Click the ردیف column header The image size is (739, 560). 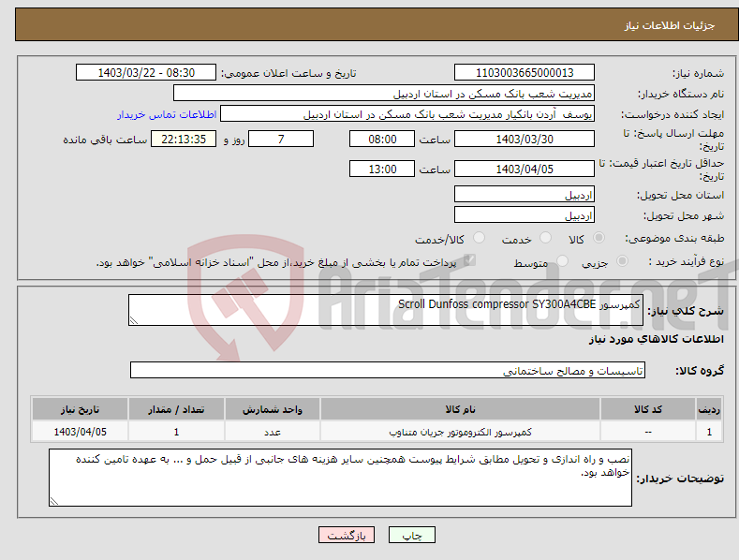click(x=709, y=409)
